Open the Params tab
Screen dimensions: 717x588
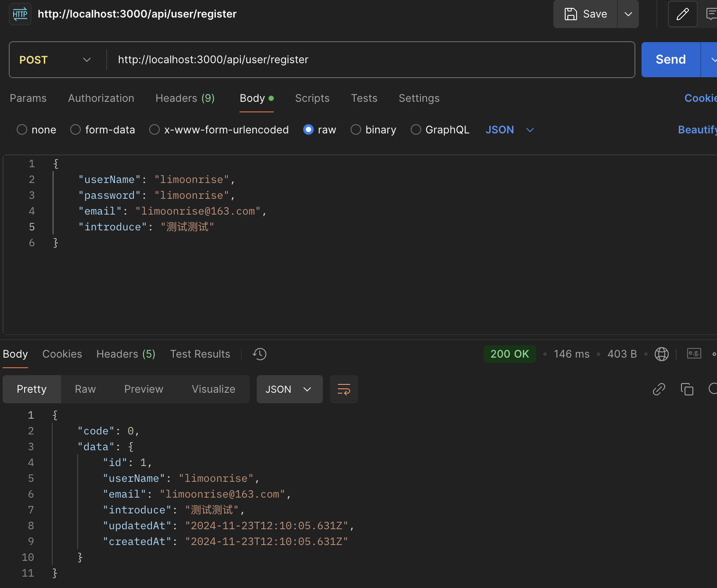coord(28,98)
